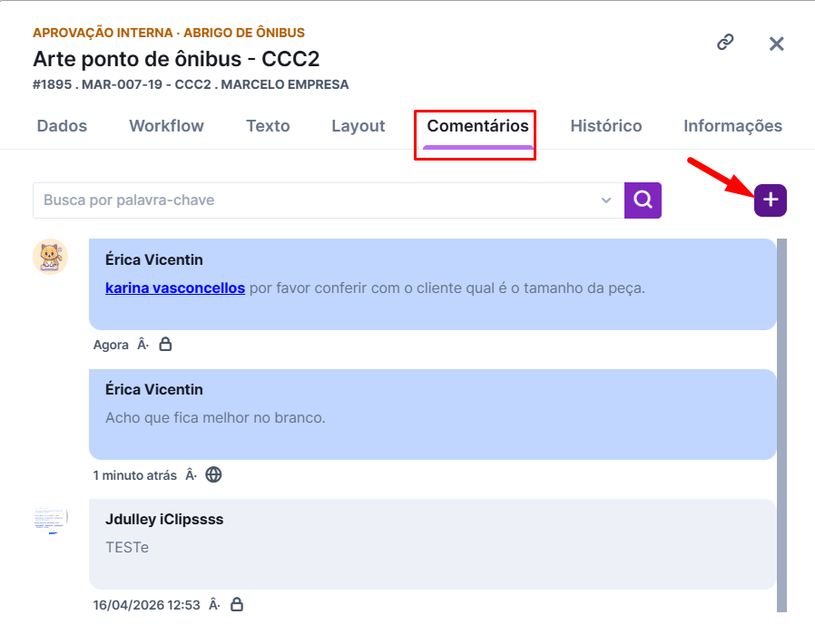Click the 'Agora' timestamp
Screen dimensions: 815x644
click(111, 345)
